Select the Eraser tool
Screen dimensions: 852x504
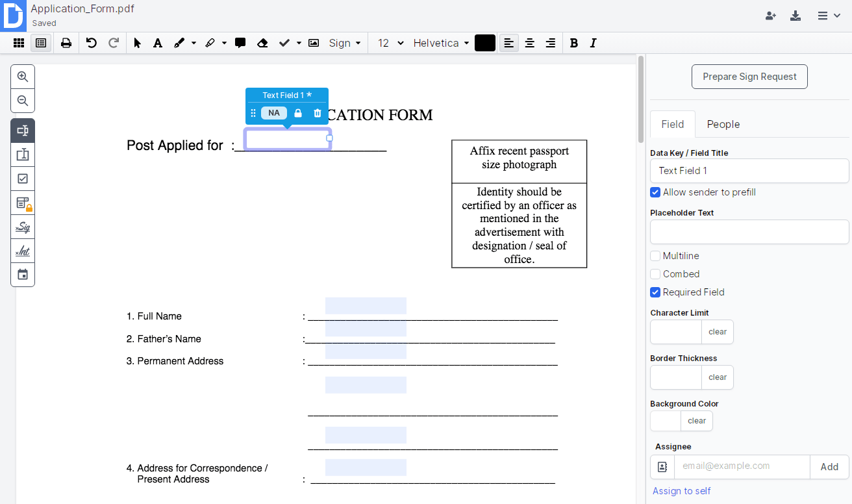262,43
